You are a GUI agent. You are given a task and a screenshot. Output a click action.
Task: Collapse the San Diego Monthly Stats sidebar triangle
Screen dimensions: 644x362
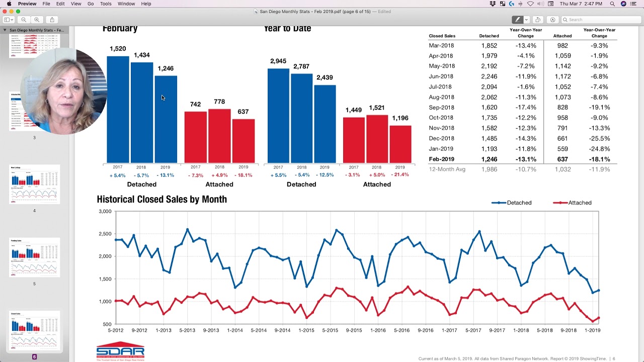(5, 30)
